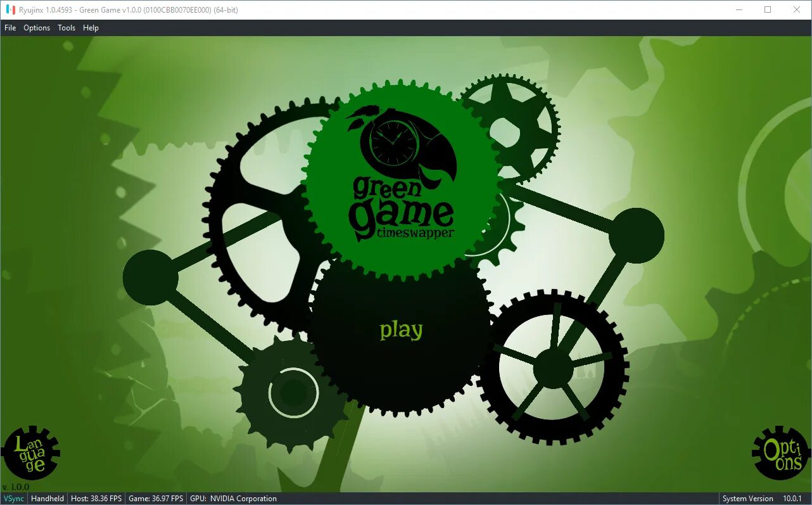Minimize the Ryujinx window
812x505 pixels.
pos(739,10)
